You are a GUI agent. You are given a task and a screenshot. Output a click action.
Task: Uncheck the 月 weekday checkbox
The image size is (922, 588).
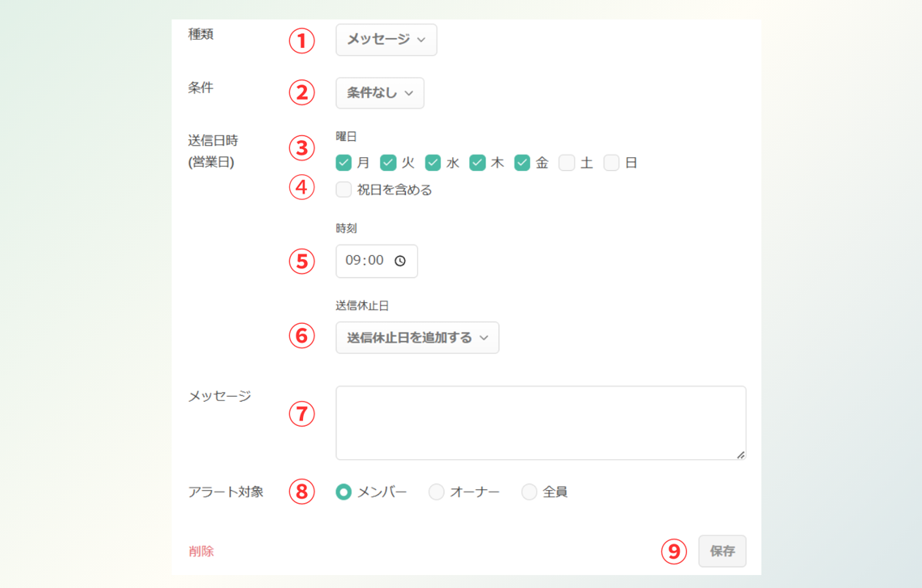click(343, 162)
